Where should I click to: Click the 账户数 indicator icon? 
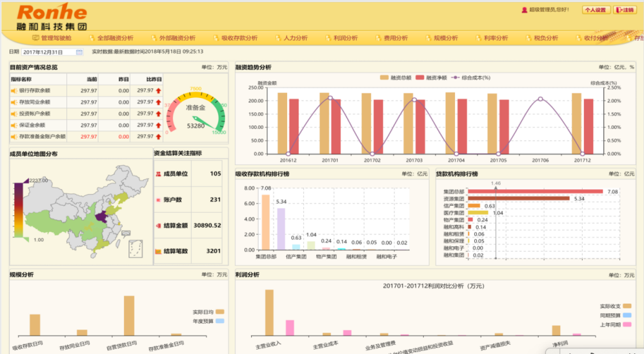point(158,200)
